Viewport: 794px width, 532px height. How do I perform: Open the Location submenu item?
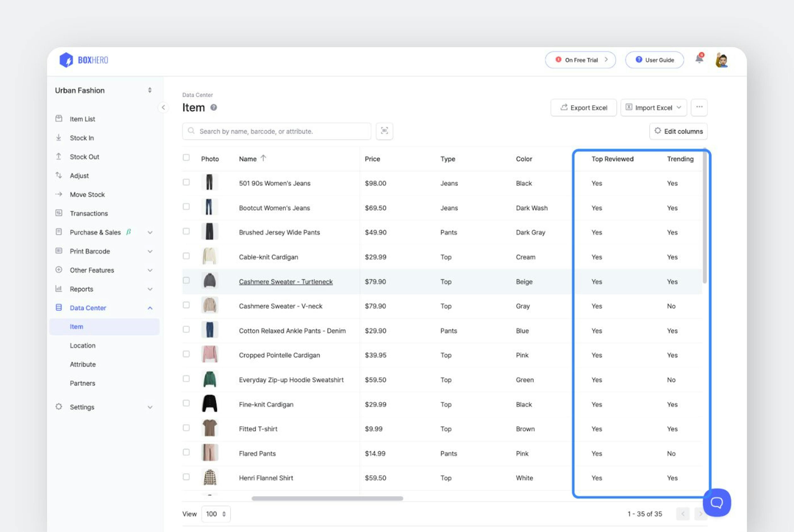pos(83,345)
